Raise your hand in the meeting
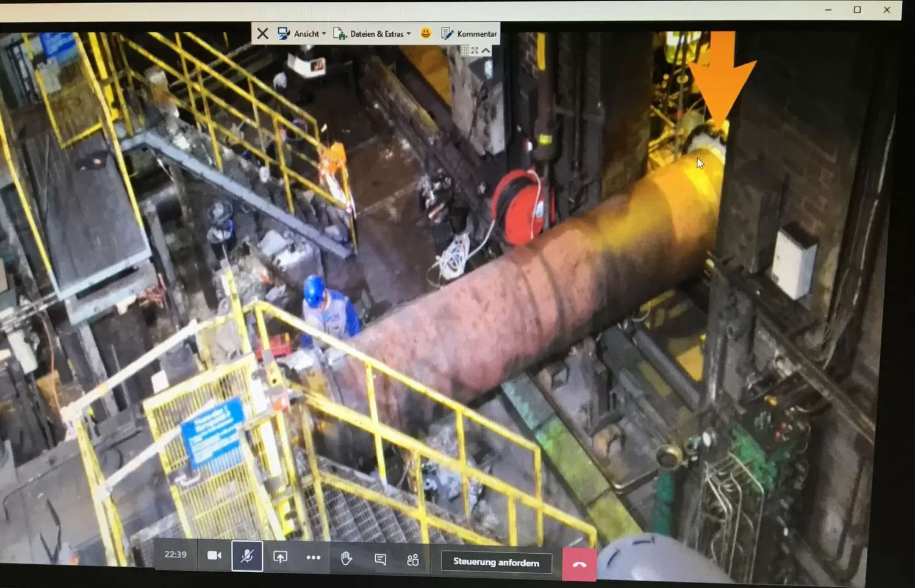 (x=346, y=558)
